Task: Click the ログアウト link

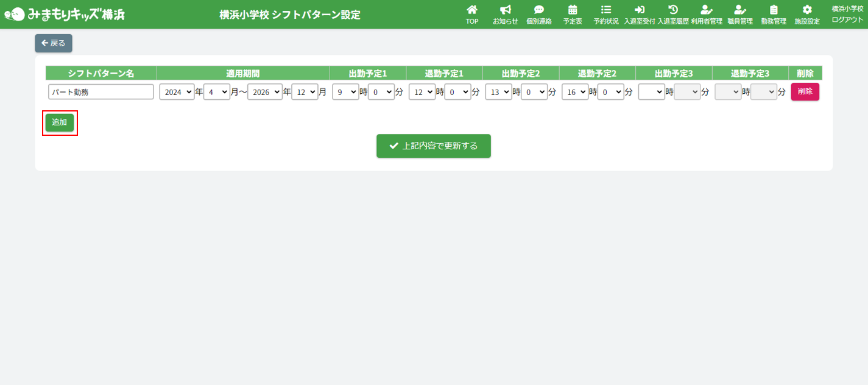Action: pos(847,19)
